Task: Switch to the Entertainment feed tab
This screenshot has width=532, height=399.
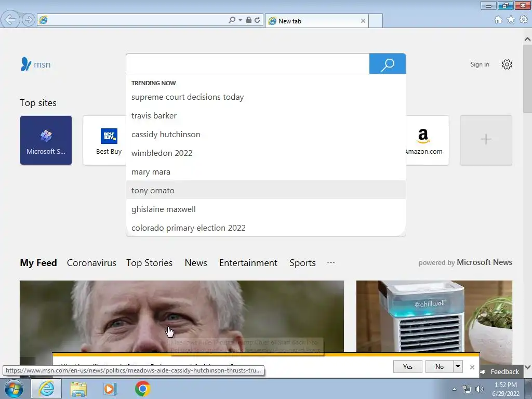Action: [x=248, y=263]
